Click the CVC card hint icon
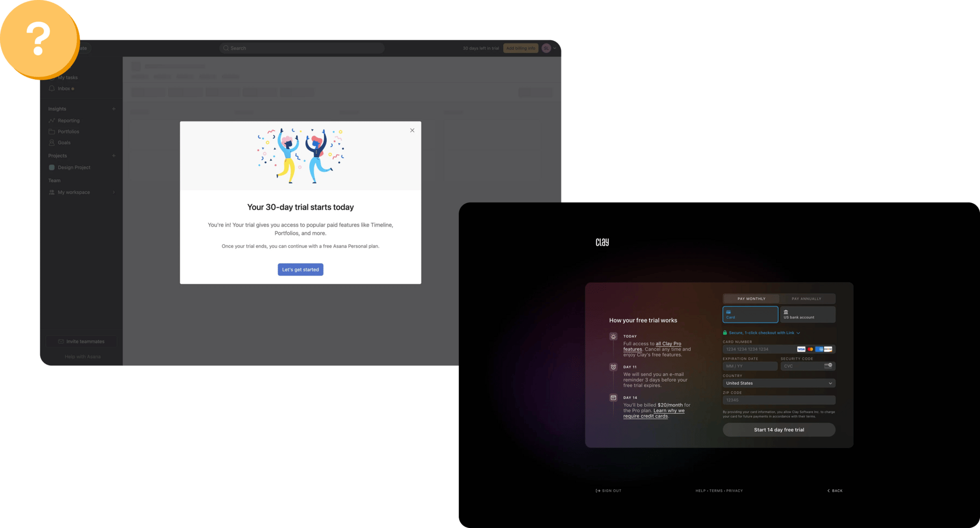The height and width of the screenshot is (528, 980). pyautogui.click(x=828, y=365)
